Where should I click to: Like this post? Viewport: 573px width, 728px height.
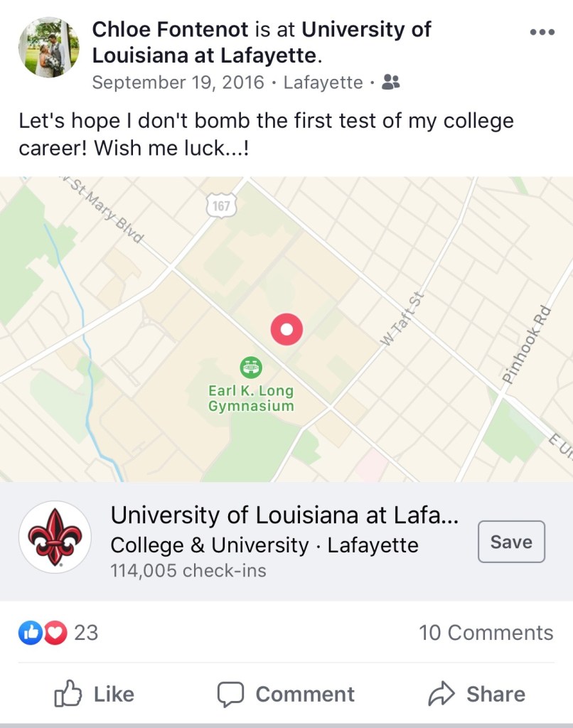pos(95,694)
